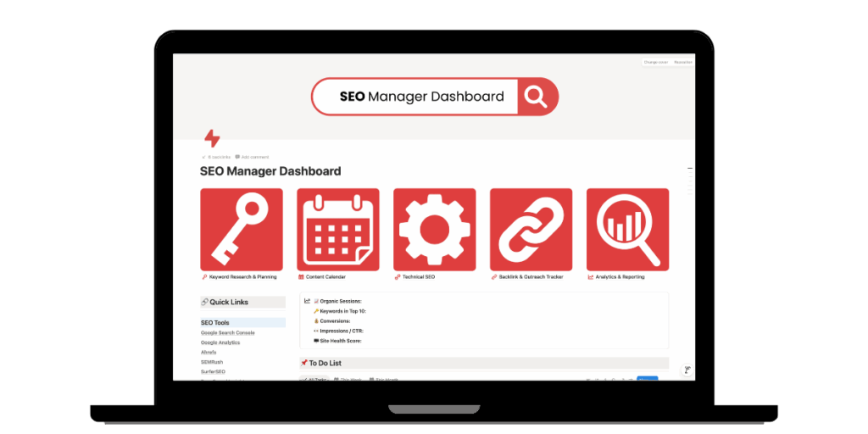Screen dimensions: 868x434
Task: Open the Technical SEO gear icon tile
Action: pos(434,229)
